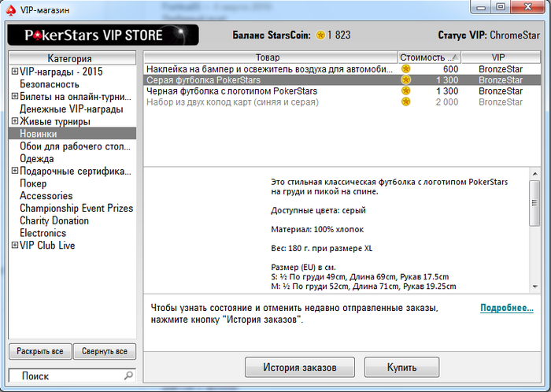The image size is (551, 392).
Task: Click the Доступные цвета: серый line
Action: [318, 210]
